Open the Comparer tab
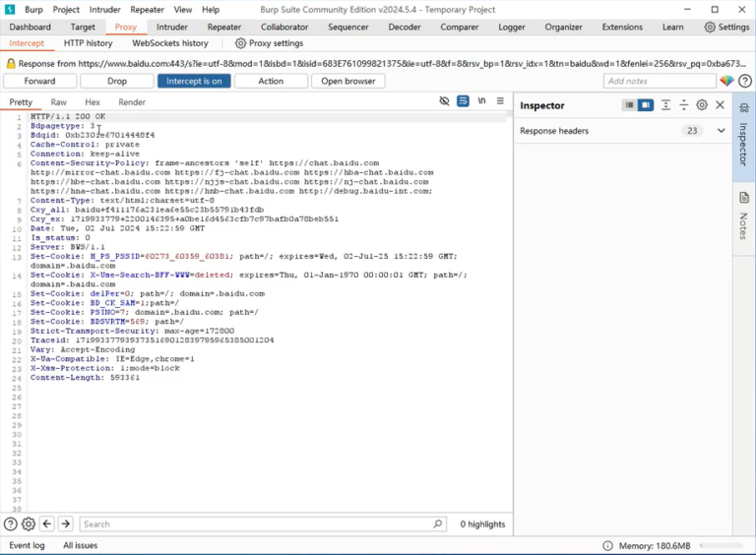Image resolution: width=756 pixels, height=555 pixels. (460, 27)
